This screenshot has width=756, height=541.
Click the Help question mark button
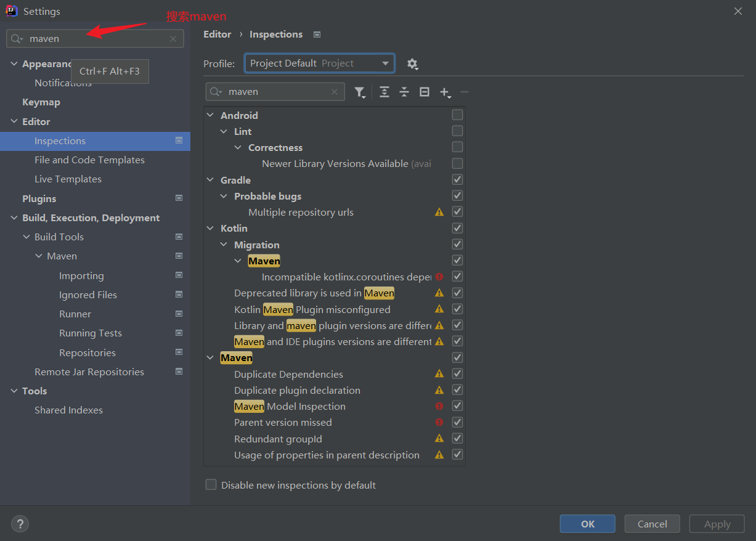(x=20, y=524)
